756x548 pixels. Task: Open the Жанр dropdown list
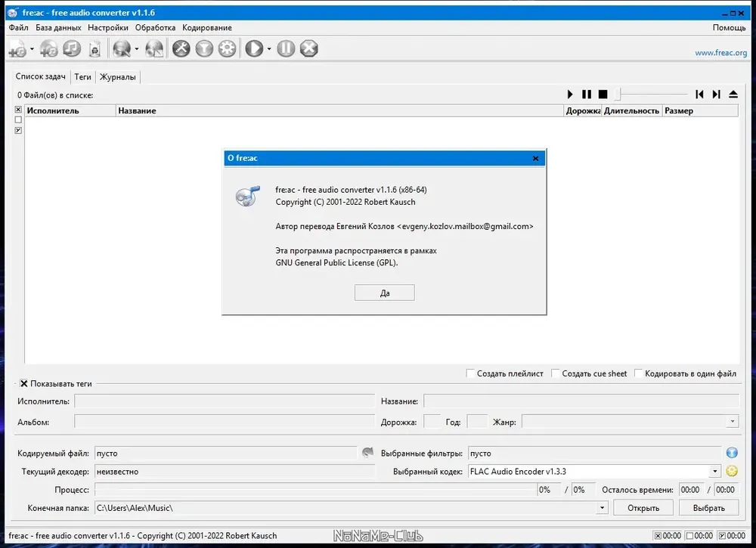coord(733,422)
